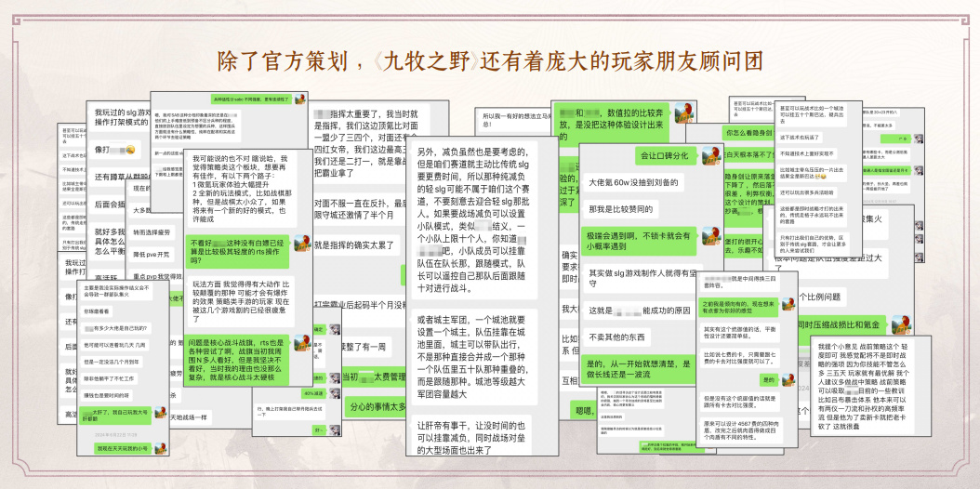Click the avatar next to '我现在天天玩我的小号'
The height and width of the screenshot is (489, 980).
pos(160,447)
